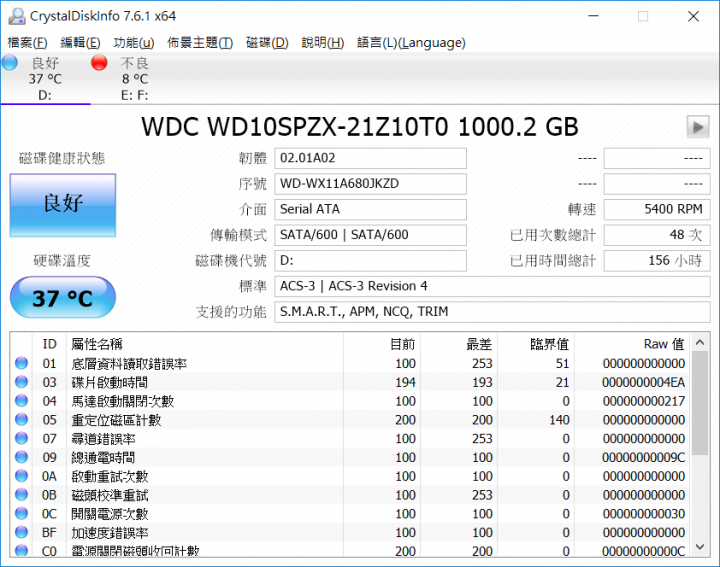
Task: Click the 5400 RPM rotation rate field
Action: [x=657, y=209]
